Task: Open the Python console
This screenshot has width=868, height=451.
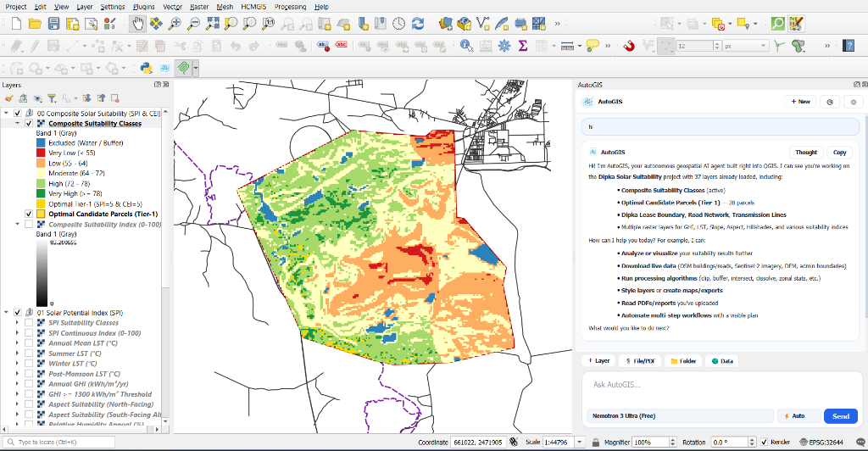Action: tap(146, 68)
